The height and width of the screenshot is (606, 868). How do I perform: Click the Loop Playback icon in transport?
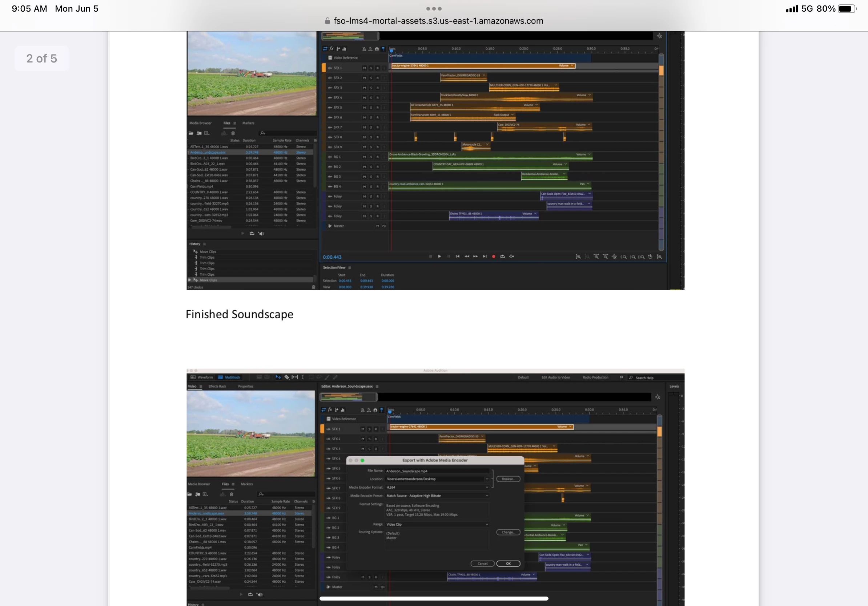tap(502, 256)
